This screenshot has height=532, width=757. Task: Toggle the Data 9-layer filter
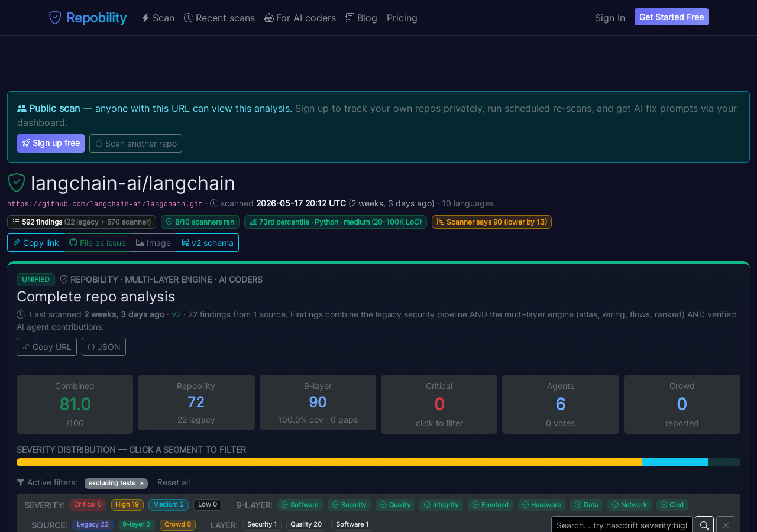586,505
